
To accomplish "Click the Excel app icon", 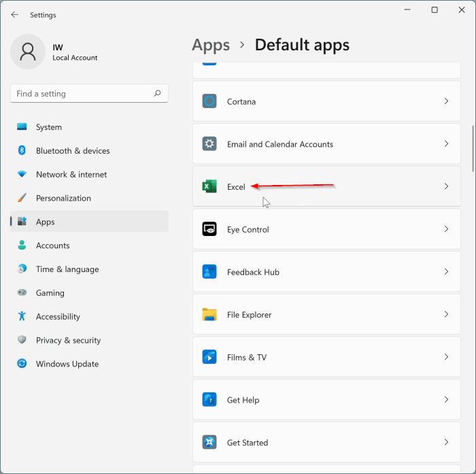I will pyautogui.click(x=209, y=186).
